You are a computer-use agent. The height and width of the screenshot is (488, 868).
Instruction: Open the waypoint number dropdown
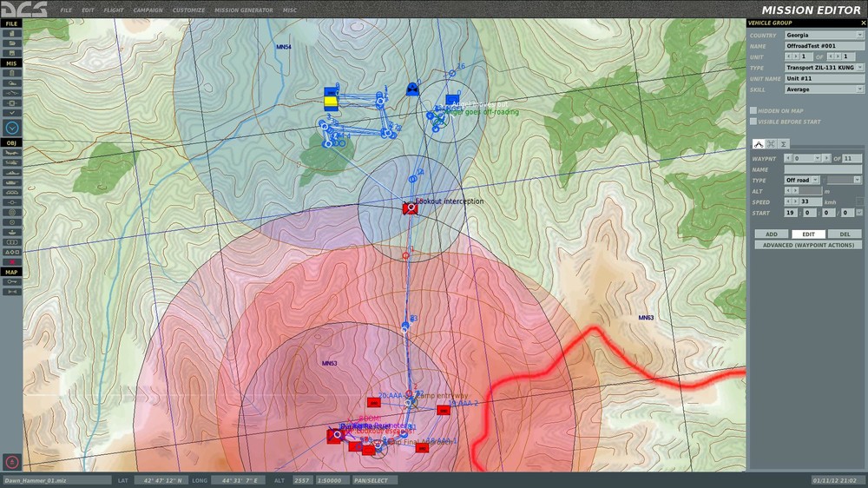[817, 158]
